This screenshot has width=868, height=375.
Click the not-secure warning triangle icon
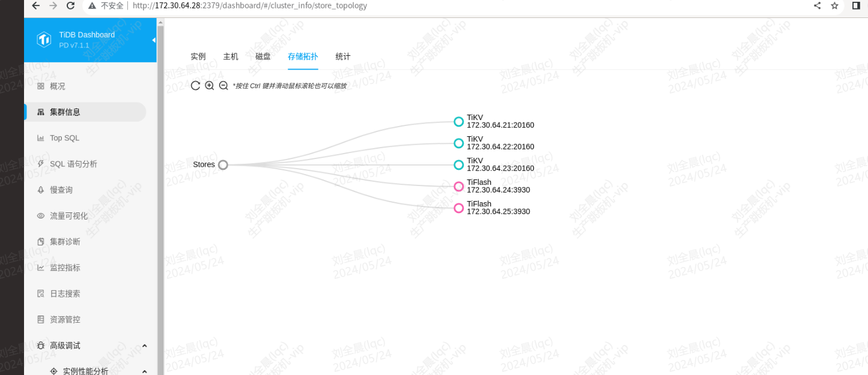click(x=92, y=6)
